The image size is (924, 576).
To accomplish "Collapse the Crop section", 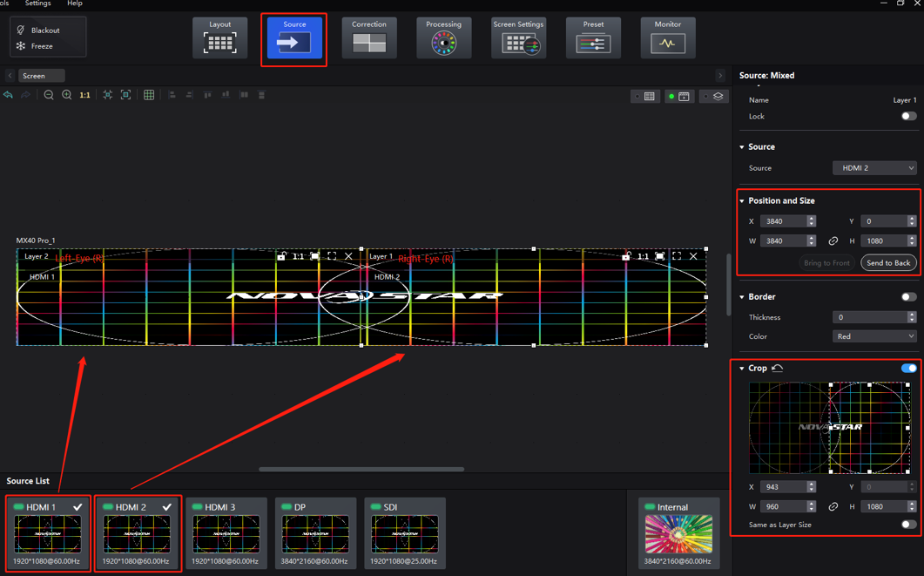I will [x=742, y=368].
